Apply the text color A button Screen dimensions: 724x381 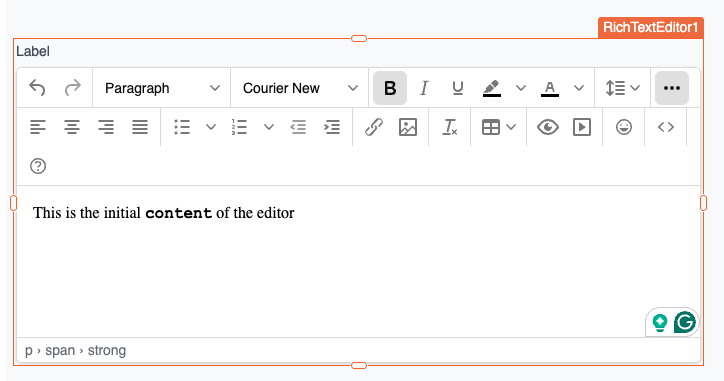(549, 88)
